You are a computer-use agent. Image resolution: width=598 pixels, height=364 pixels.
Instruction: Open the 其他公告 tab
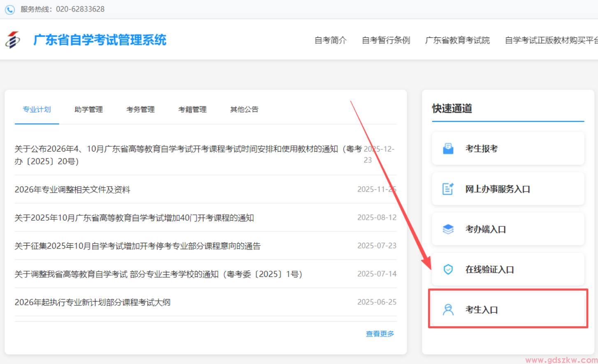pos(244,109)
